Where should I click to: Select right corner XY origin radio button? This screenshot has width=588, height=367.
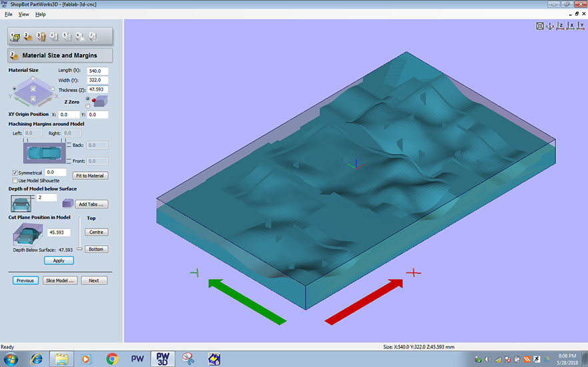[x=52, y=89]
